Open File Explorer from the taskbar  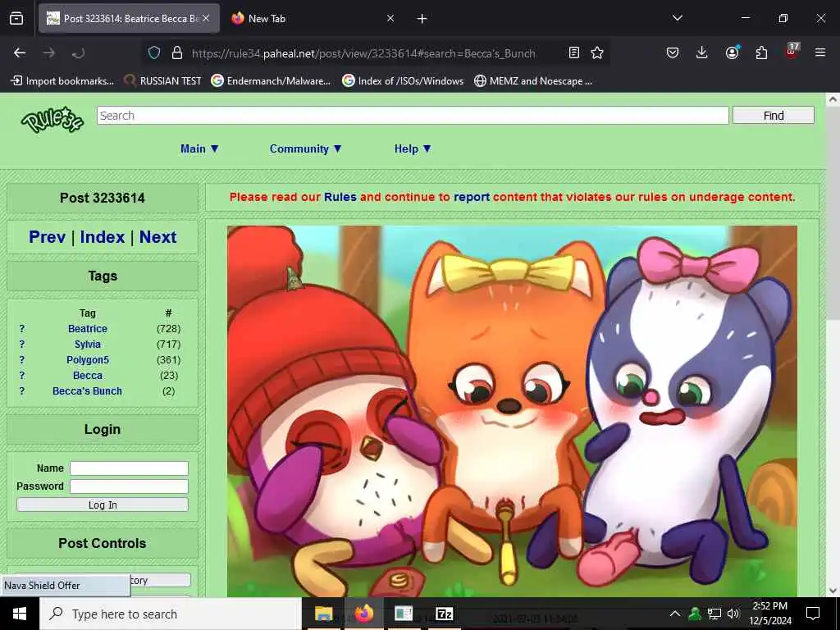tap(323, 614)
